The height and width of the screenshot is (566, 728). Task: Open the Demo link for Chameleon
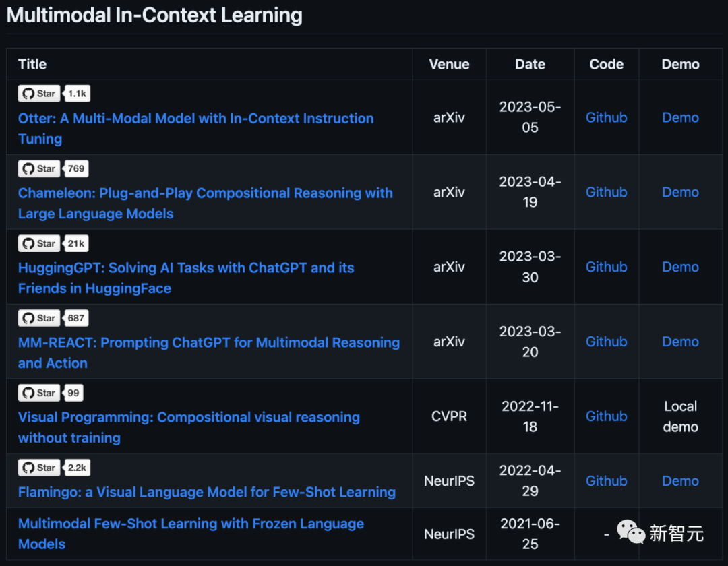pos(680,192)
